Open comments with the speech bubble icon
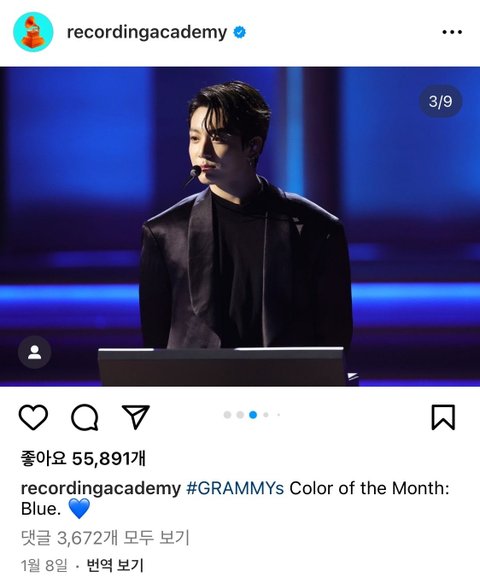The width and height of the screenshot is (480, 583). tap(85, 417)
